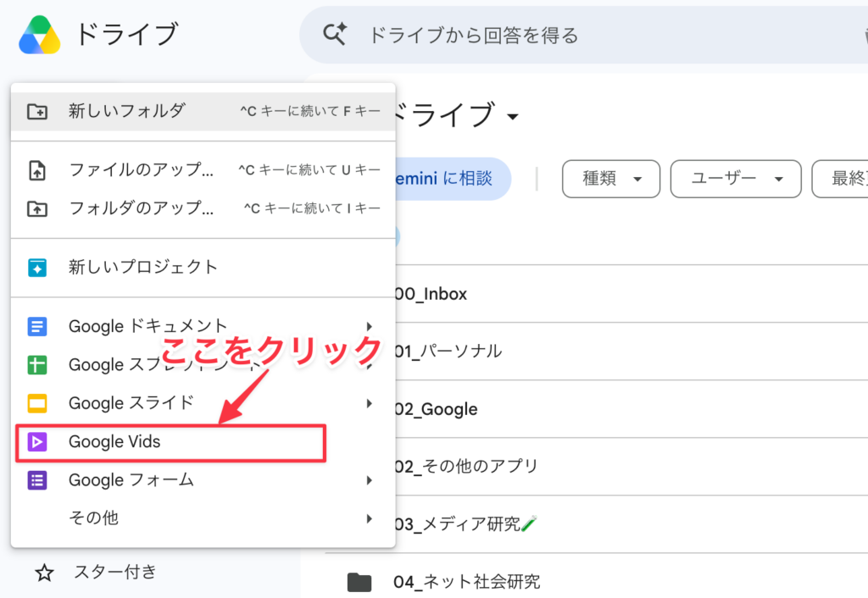This screenshot has height=598, width=868.
Task: Choose ファイルのアップロード menu entry
Action: 203,170
